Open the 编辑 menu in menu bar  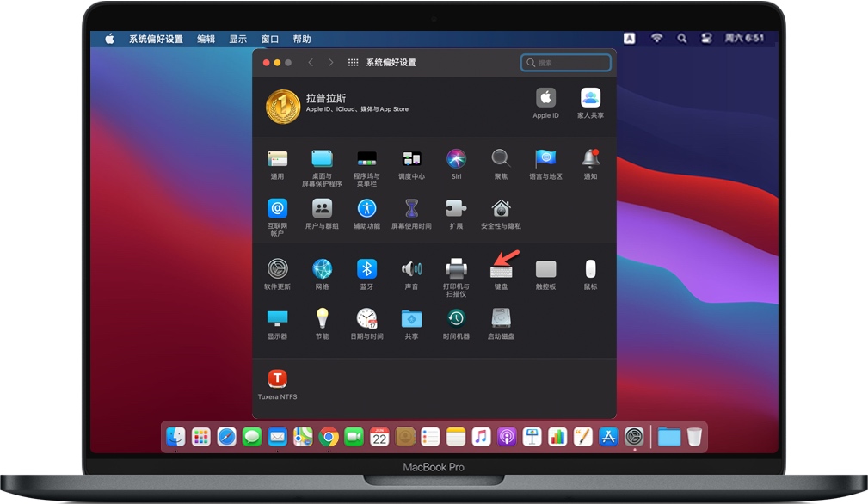206,39
